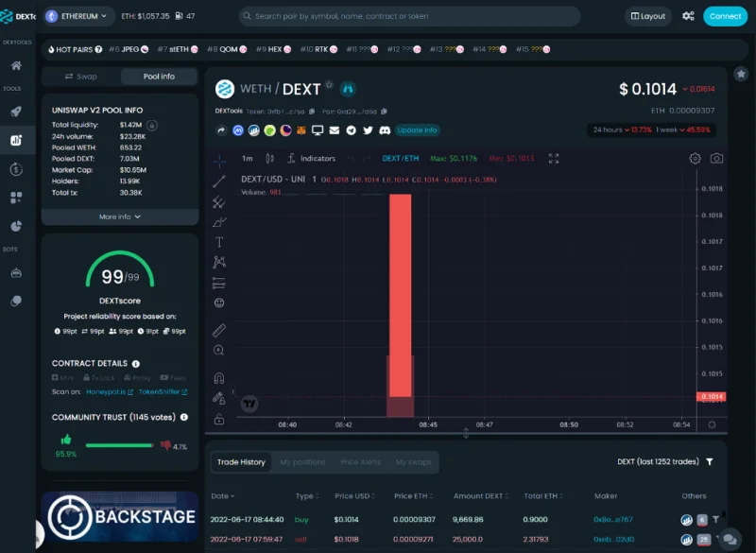Image resolution: width=756 pixels, height=553 pixels.
Task: Vote thumbs down in community trust
Action: pos(165,445)
